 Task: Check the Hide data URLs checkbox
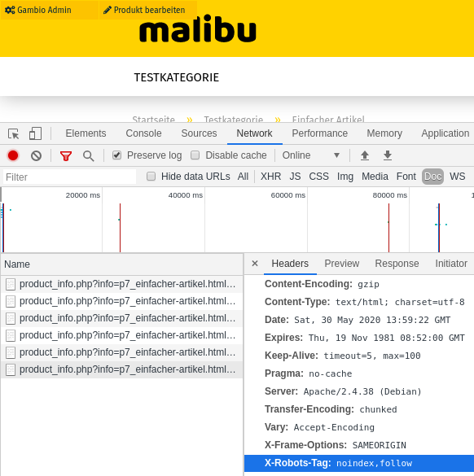click(151, 177)
